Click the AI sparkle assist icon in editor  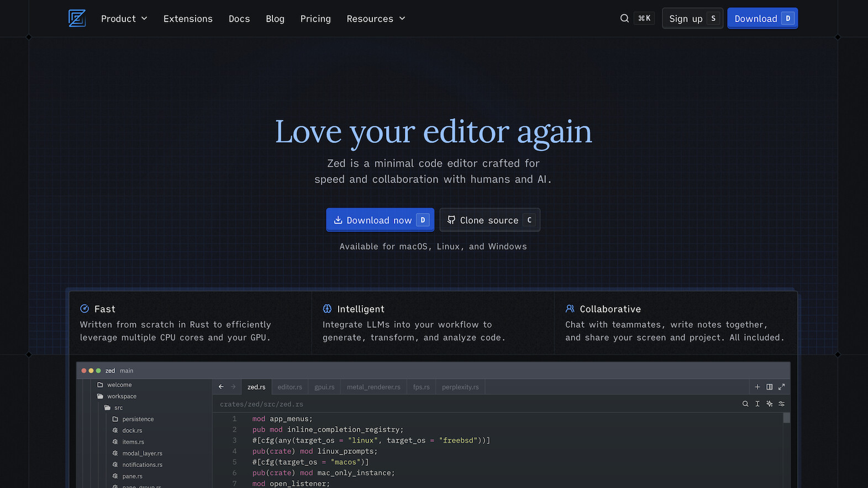click(770, 404)
